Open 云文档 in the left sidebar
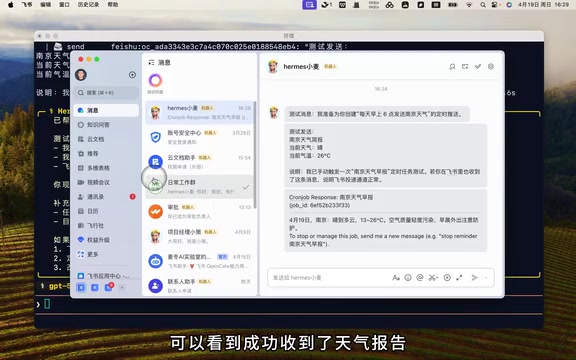 [x=106, y=139]
